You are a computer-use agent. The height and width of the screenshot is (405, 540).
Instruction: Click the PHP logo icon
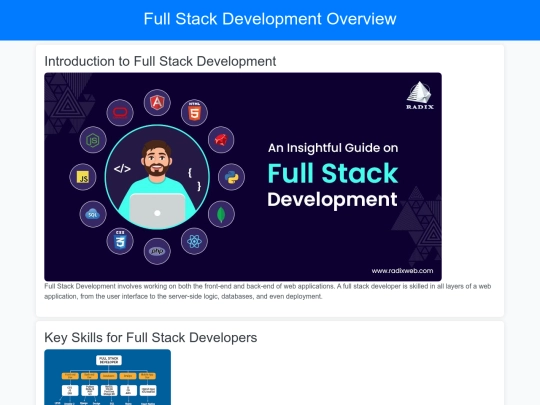[x=157, y=251]
